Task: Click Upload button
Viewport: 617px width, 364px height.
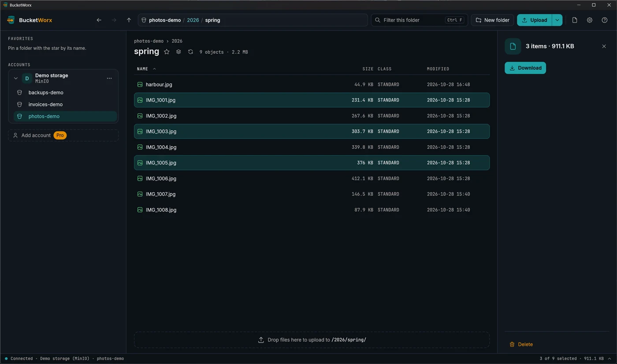Action: (534, 20)
